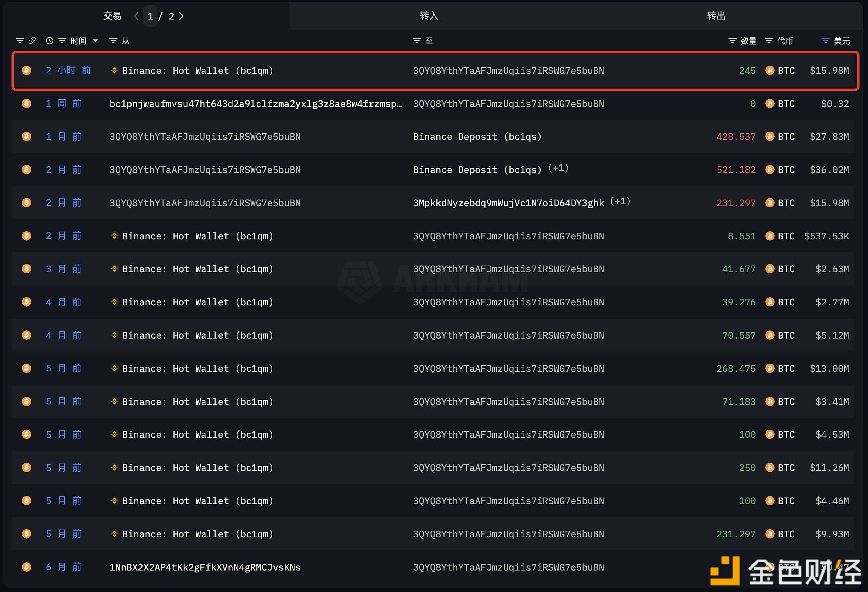Click the BTC token icon in $11.26M row

[x=770, y=467]
